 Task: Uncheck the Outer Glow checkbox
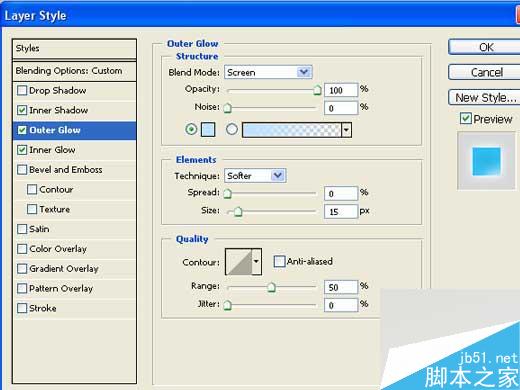(22, 130)
